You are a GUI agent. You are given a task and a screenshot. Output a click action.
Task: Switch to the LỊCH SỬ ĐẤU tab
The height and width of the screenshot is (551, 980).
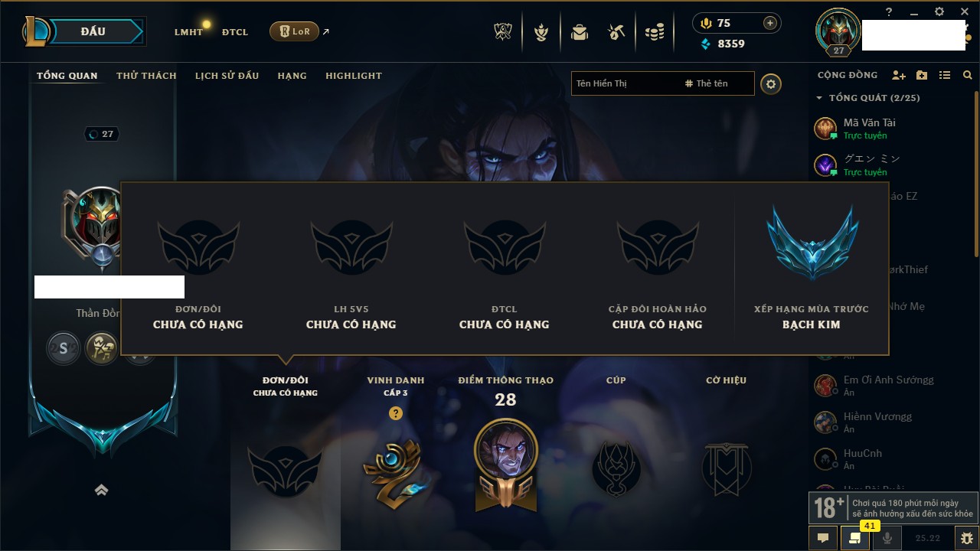227,76
